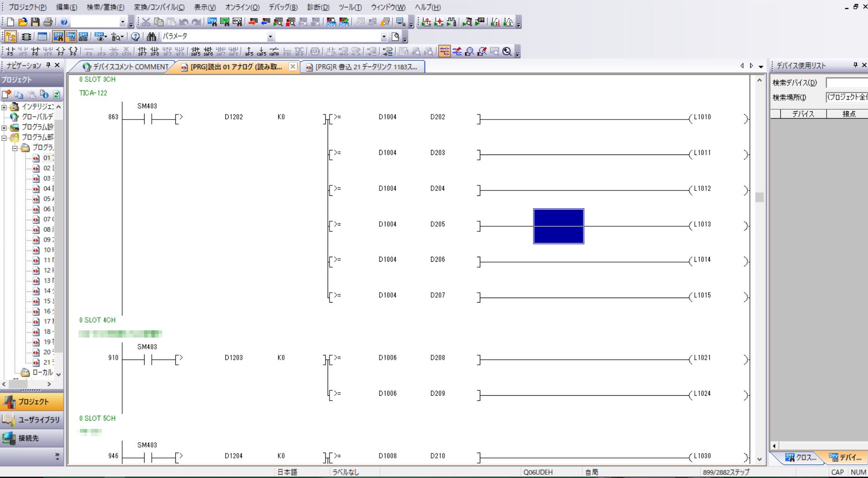Click the binoculars search icon
This screenshot has width=868, height=478.
[151, 37]
